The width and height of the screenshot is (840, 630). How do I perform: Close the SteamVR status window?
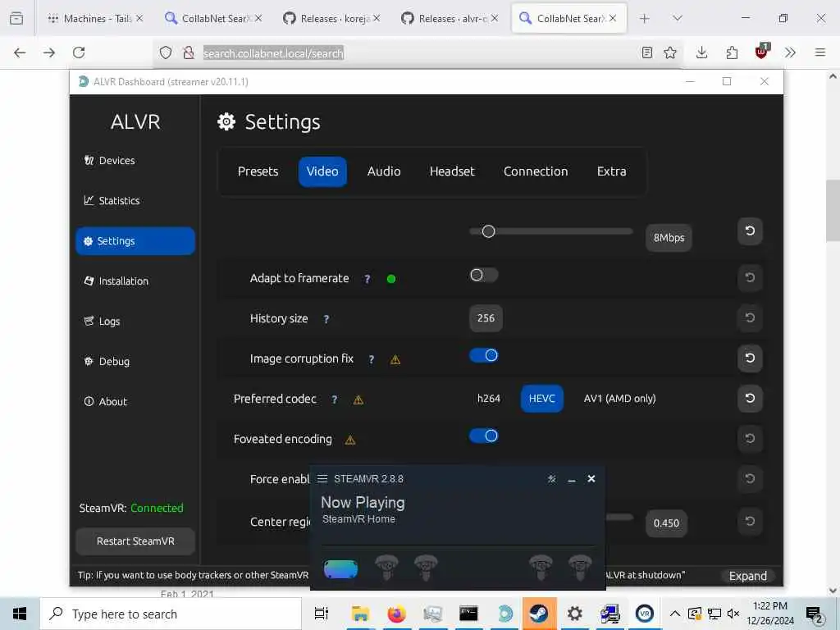[x=591, y=478]
